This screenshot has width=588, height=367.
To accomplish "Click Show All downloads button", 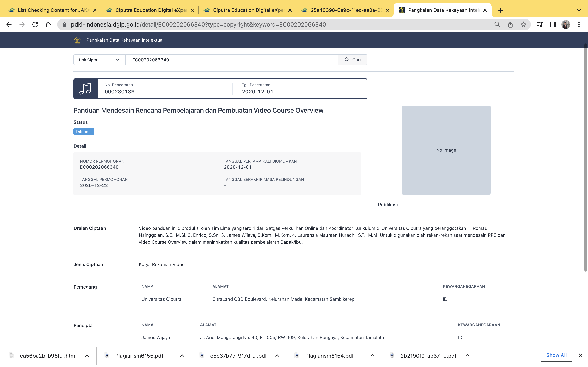I will tap(556, 355).
